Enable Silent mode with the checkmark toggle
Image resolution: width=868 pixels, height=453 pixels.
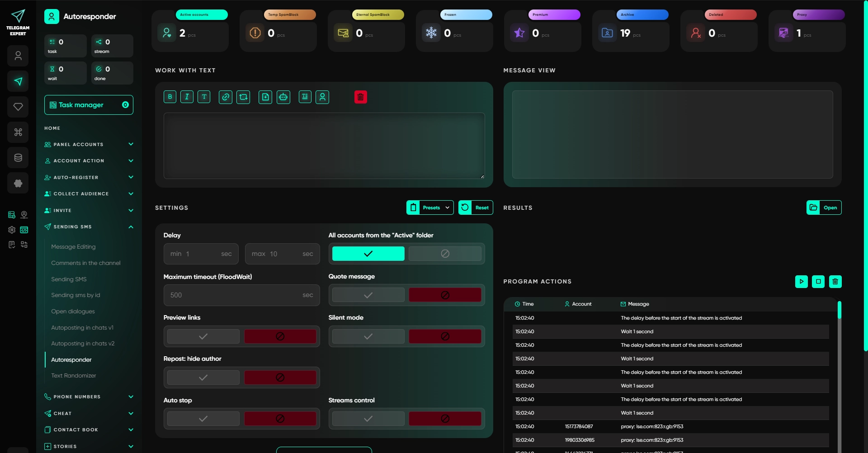[x=368, y=336]
